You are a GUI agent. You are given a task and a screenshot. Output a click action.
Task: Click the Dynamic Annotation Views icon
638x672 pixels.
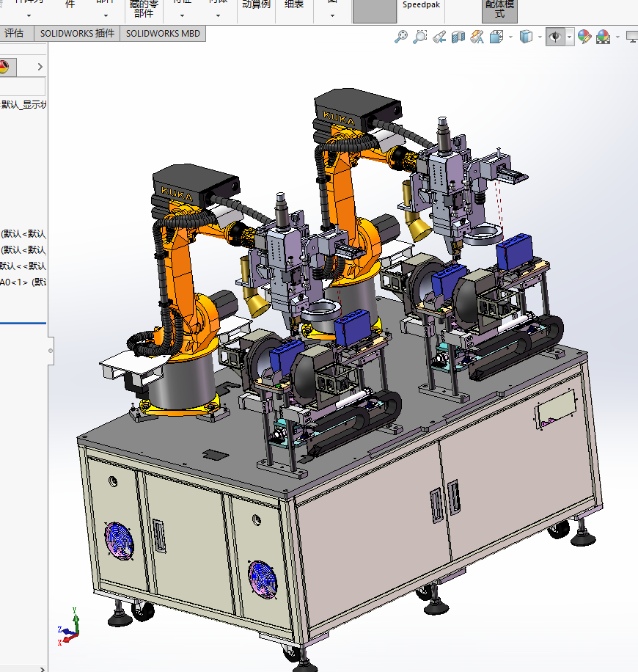click(x=477, y=37)
